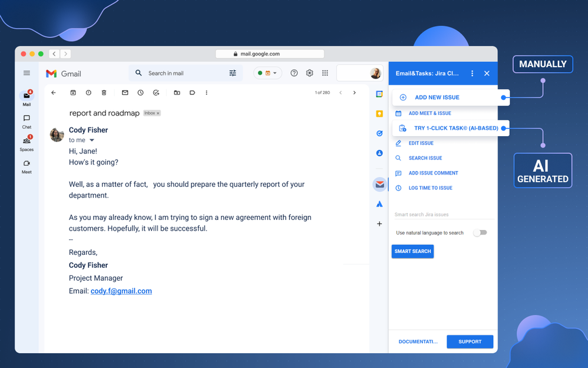
Task: Open Google Keep side panel icon
Action: (x=379, y=114)
